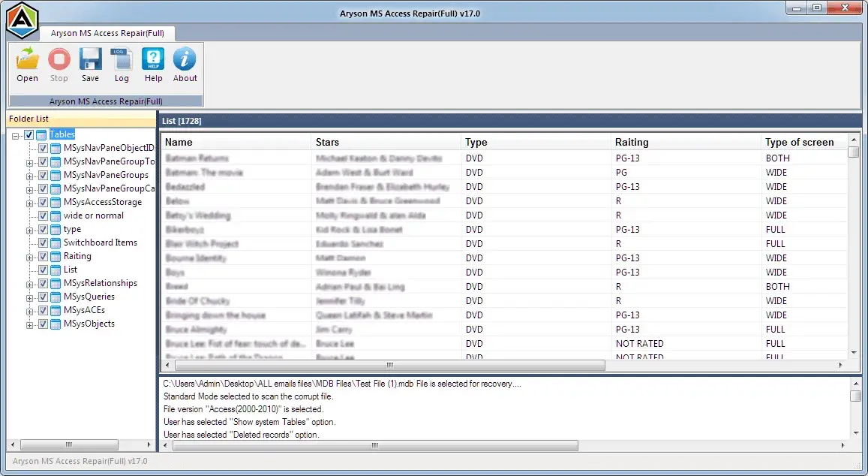
Task: Click the data grid horizontal scrollbar thumb
Action: click(390, 366)
